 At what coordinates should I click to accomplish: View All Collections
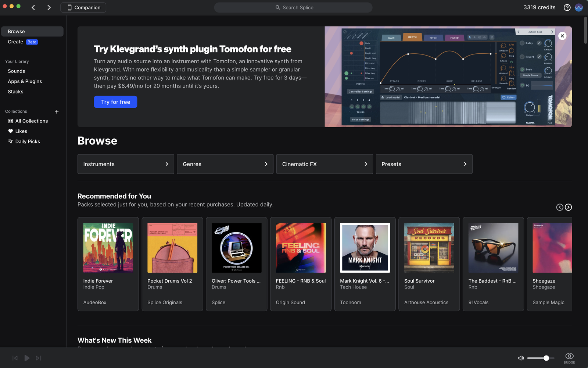click(x=31, y=121)
